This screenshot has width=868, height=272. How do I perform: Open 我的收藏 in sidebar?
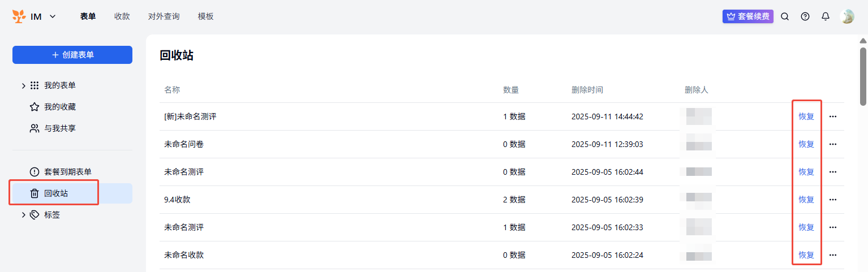point(59,107)
